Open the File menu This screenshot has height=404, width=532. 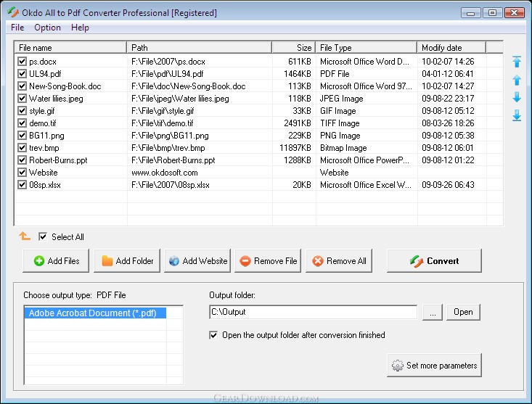pos(17,28)
